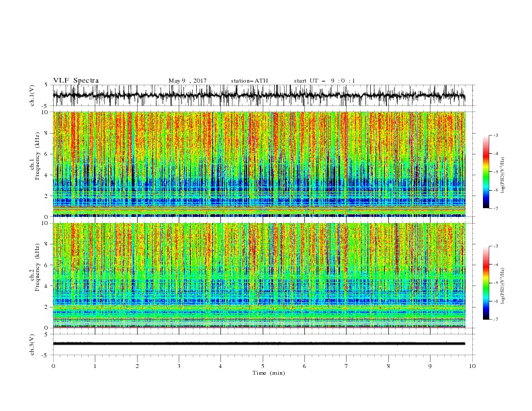Click the ch.1 voltage waveform trace
Screen dimensions: 532x411
point(259,95)
